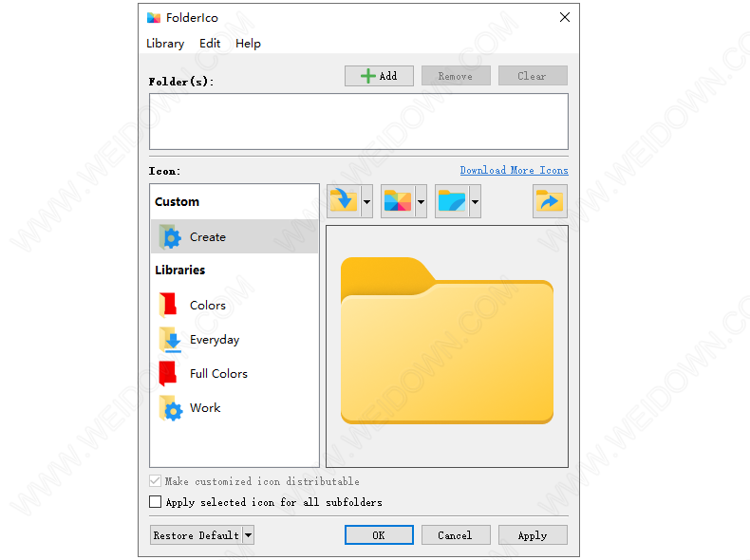750x560 pixels.
Task: Click the folder with blue down-arrow toolbar icon
Action: (x=344, y=201)
